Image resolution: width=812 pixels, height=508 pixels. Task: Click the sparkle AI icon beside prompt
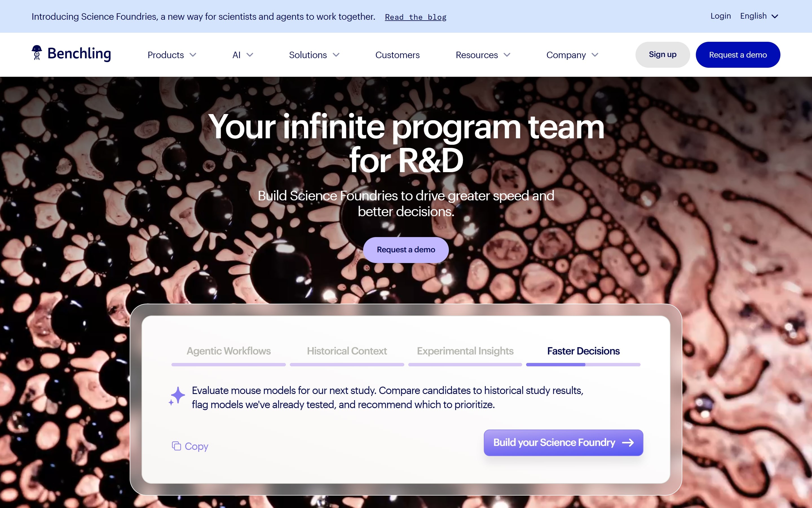pos(177,396)
